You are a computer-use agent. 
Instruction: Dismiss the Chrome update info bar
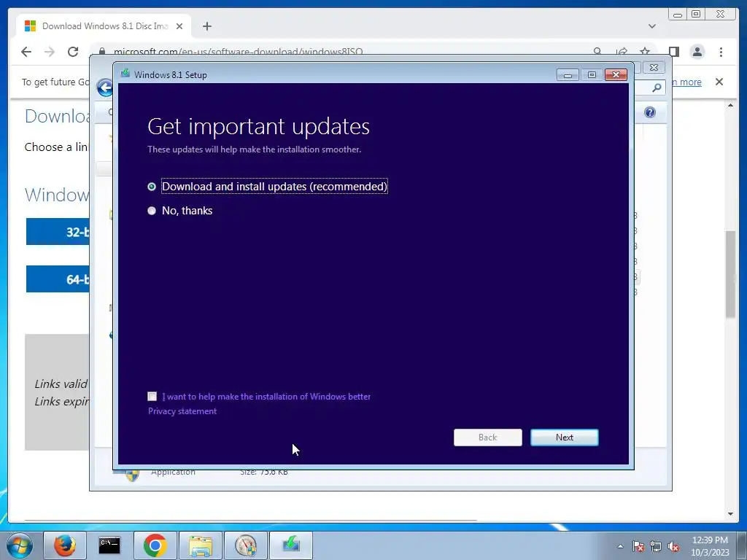coord(719,82)
